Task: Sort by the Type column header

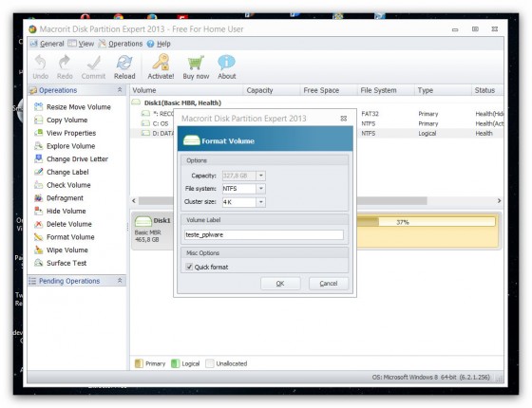Action: coord(443,90)
